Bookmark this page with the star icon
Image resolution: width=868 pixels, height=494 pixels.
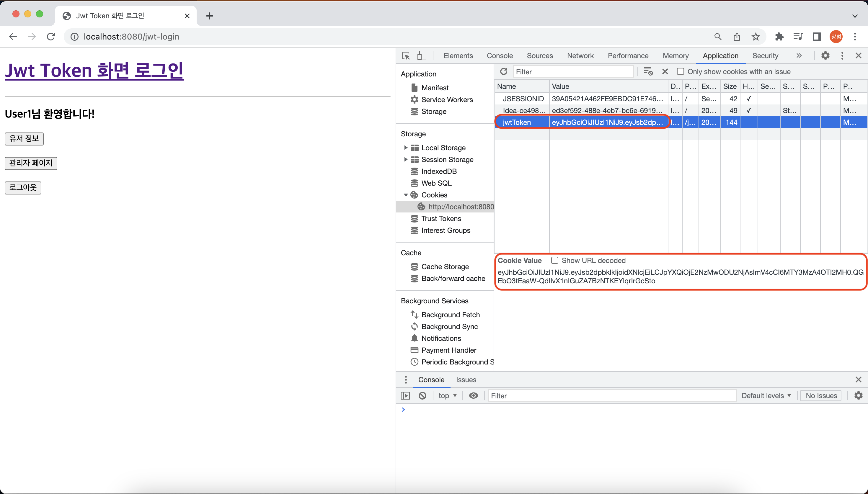[756, 37]
